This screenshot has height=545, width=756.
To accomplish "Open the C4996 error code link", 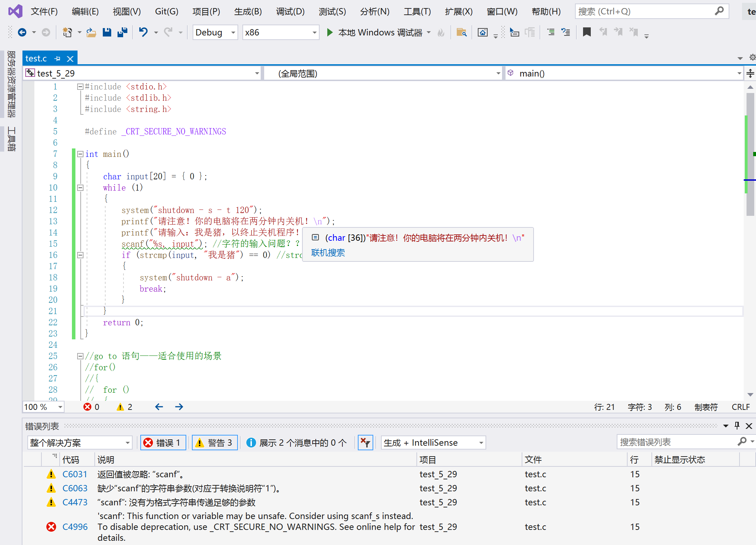I will coord(75,527).
